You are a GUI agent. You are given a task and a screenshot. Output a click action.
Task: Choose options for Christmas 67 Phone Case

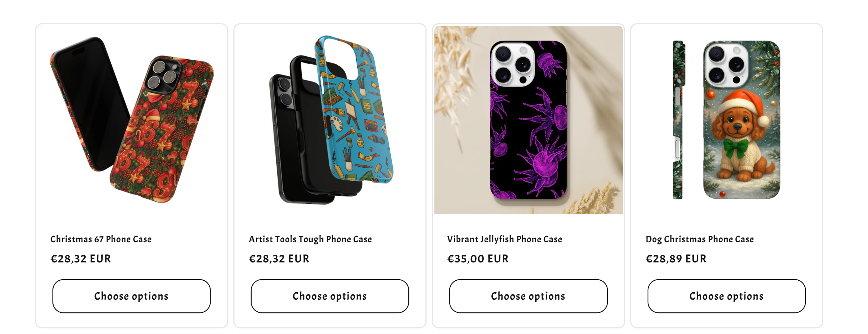[x=131, y=296]
